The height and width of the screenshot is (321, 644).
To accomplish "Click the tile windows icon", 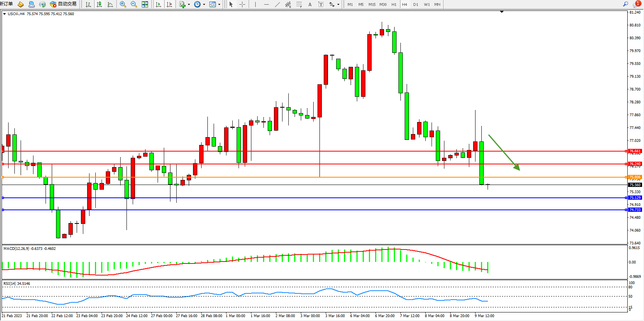I will click(x=145, y=4).
